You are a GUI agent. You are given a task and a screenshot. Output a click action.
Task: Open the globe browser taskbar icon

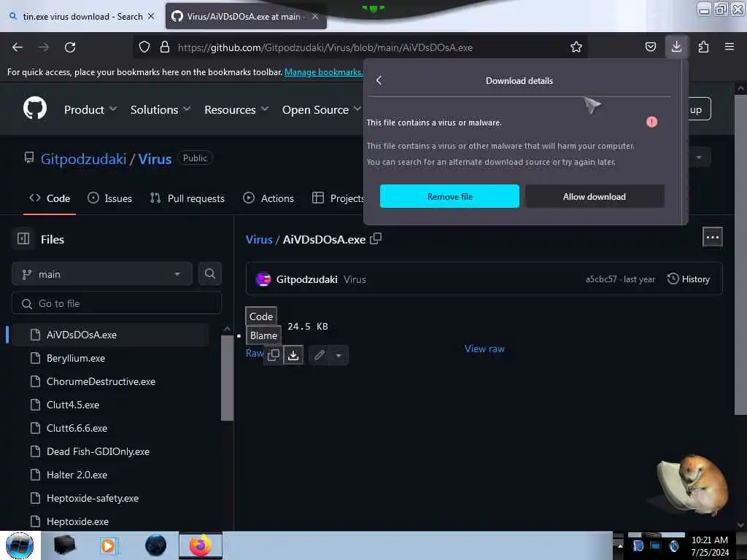coord(155,545)
